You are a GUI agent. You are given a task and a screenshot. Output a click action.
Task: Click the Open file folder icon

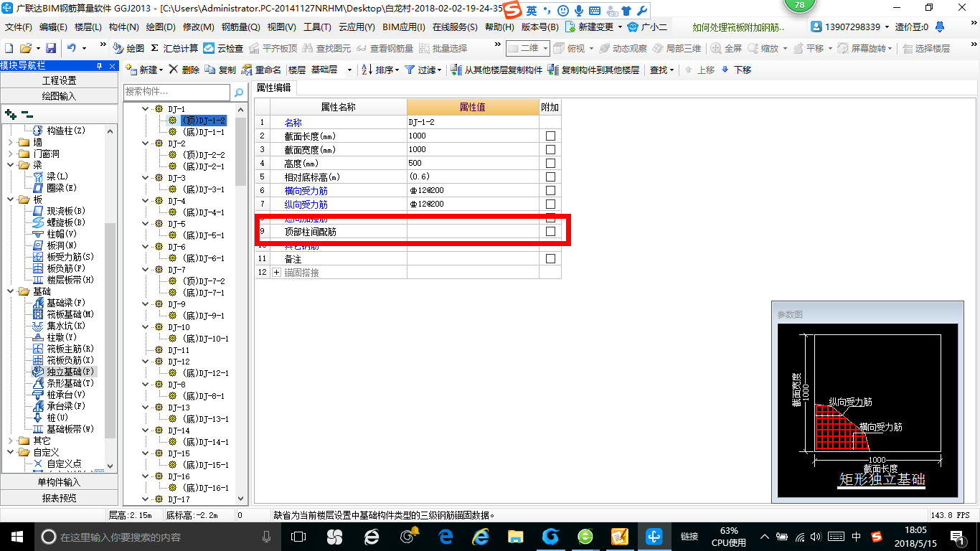(x=26, y=48)
